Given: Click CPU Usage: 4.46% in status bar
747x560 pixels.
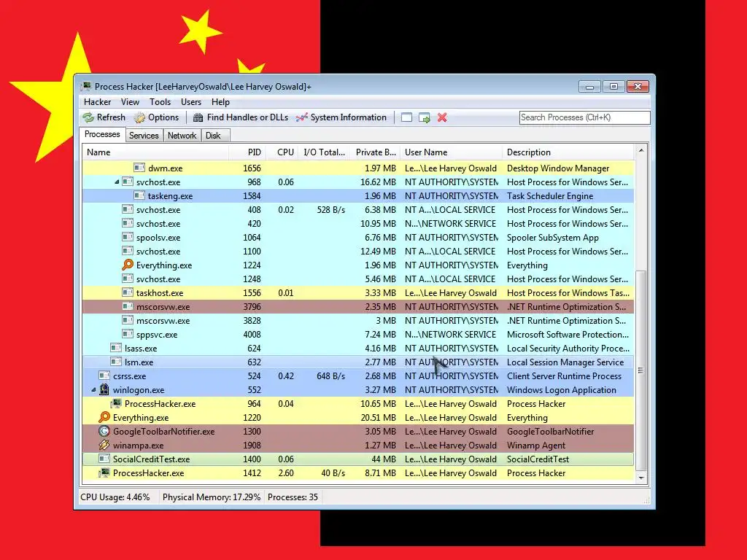Looking at the screenshot, I should tap(115, 497).
